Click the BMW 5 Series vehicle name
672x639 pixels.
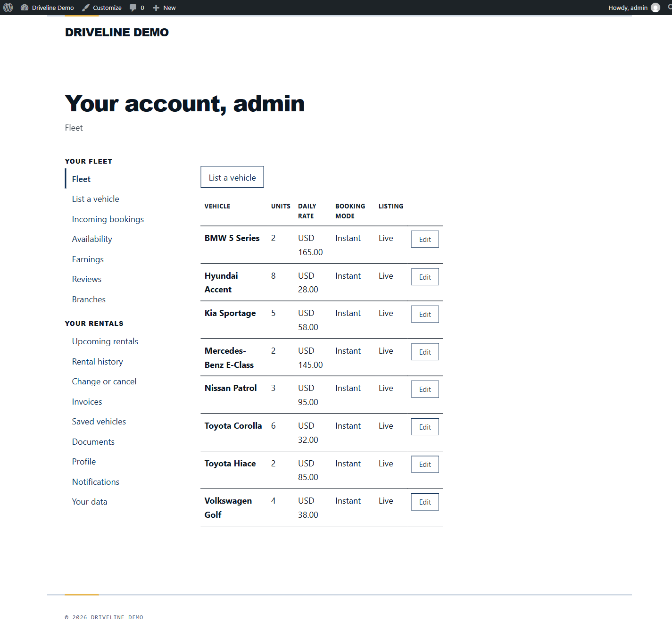tap(232, 238)
